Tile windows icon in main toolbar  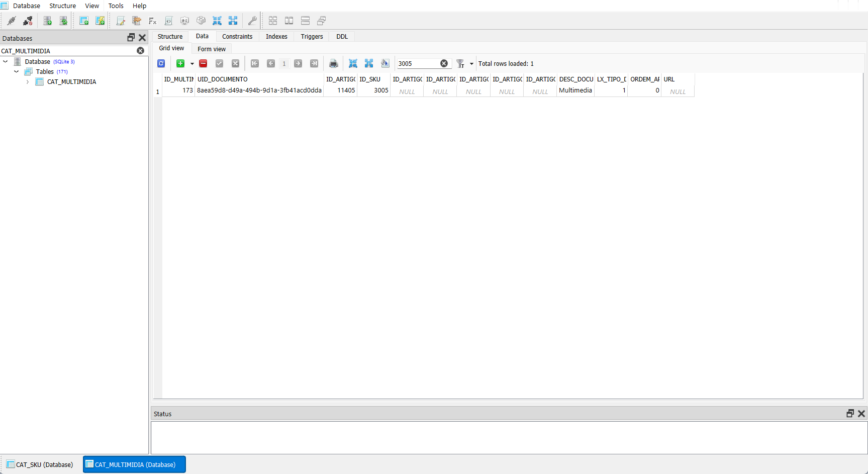[x=273, y=21]
